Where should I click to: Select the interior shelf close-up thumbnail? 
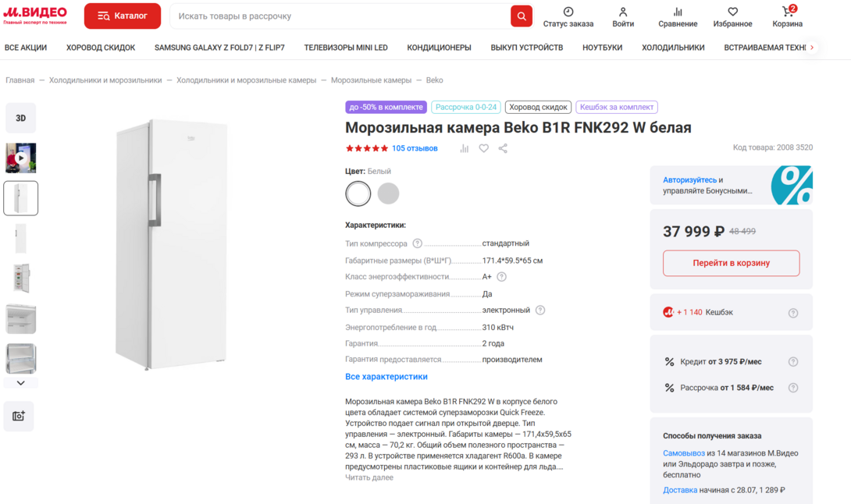tap(20, 318)
